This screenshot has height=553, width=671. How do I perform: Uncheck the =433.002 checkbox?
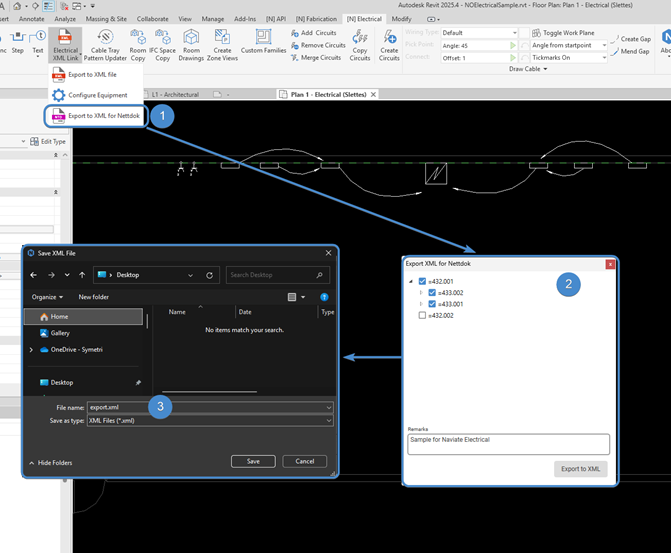(432, 293)
